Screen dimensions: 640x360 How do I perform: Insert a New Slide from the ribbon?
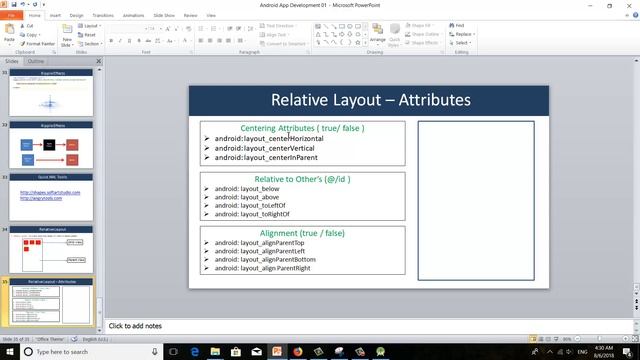coord(67,35)
